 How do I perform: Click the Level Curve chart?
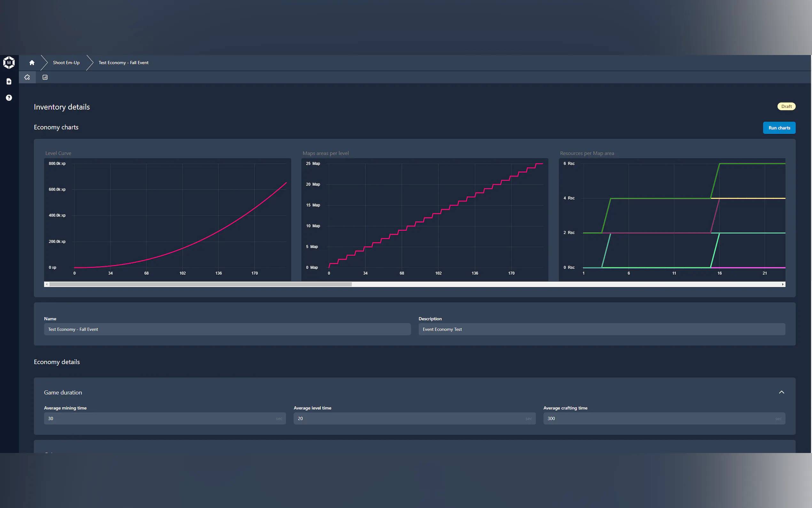[x=167, y=218]
